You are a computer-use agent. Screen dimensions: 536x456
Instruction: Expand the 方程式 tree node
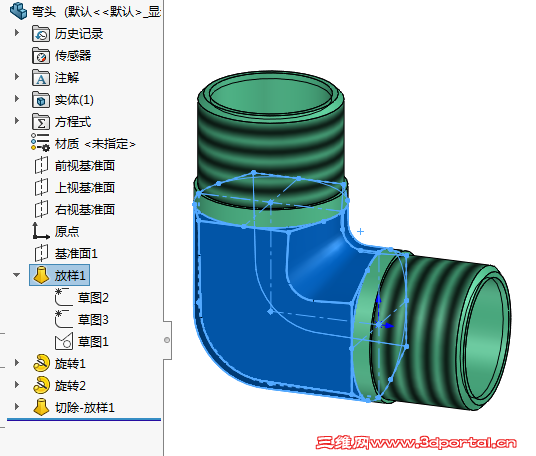click(x=17, y=121)
